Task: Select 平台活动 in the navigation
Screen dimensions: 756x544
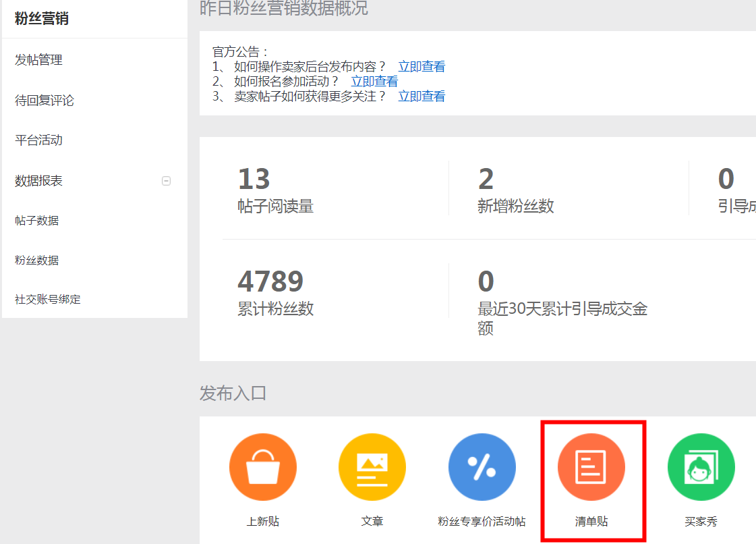Action: (37, 140)
